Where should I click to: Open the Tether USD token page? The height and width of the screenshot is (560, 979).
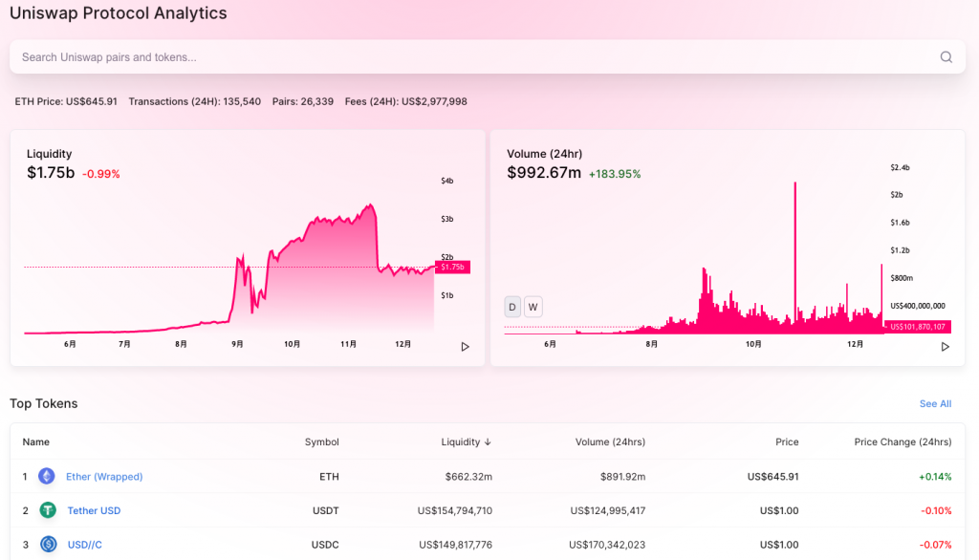click(94, 510)
